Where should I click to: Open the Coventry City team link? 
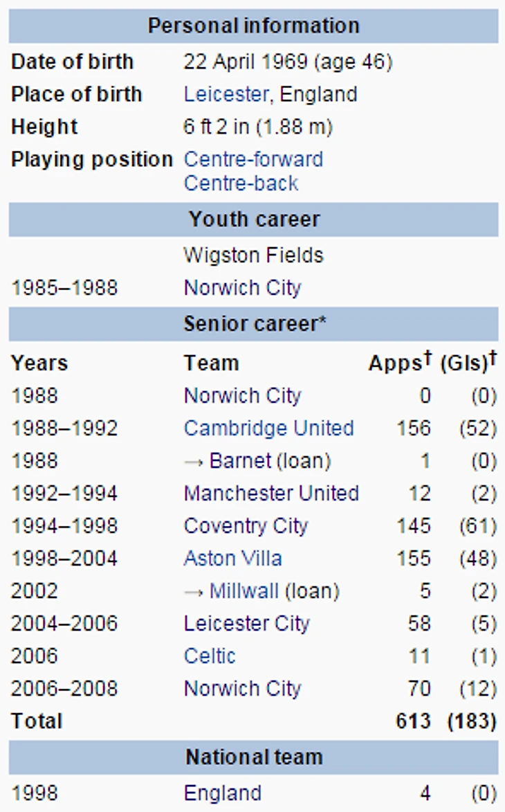pos(245,526)
